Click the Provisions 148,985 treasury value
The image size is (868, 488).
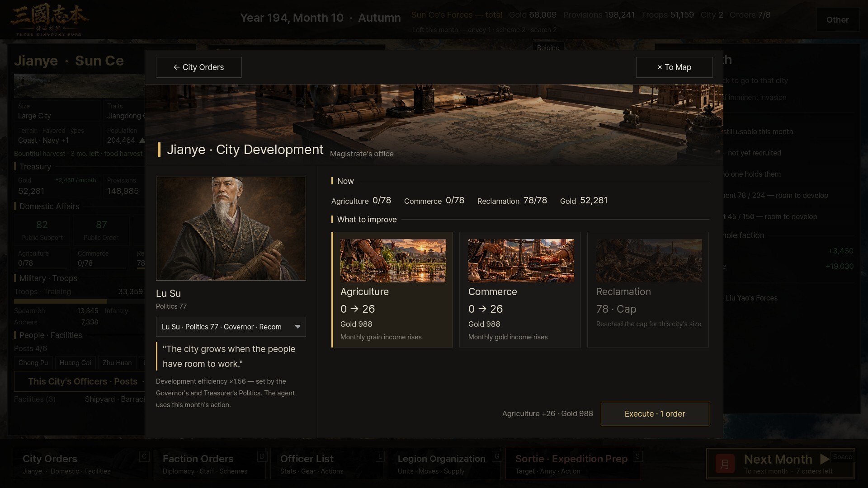(123, 191)
